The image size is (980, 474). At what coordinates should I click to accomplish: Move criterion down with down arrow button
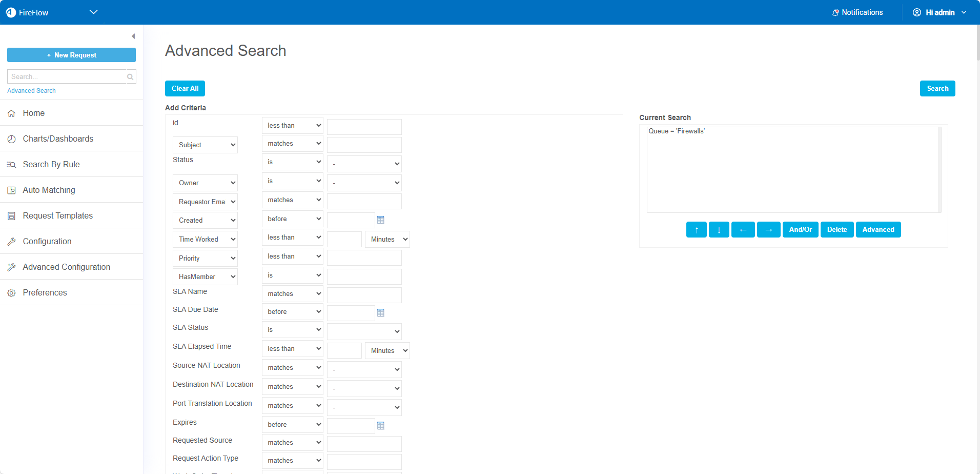click(719, 230)
